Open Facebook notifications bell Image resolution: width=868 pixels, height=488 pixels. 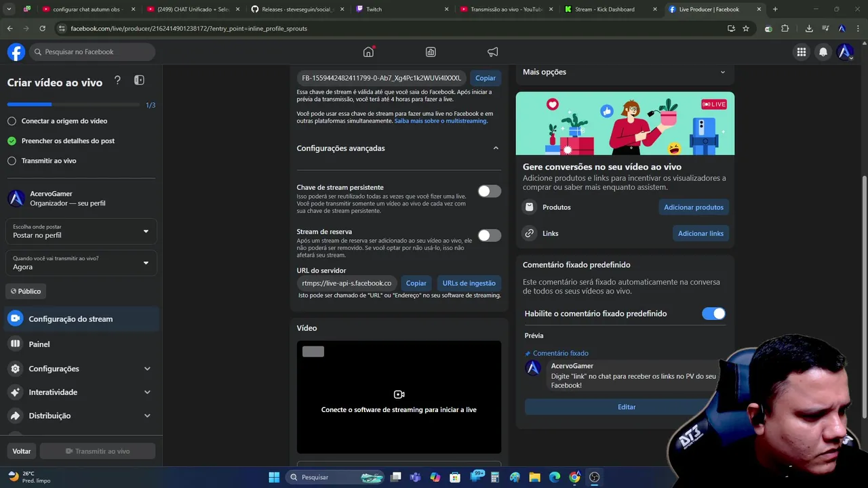point(823,52)
